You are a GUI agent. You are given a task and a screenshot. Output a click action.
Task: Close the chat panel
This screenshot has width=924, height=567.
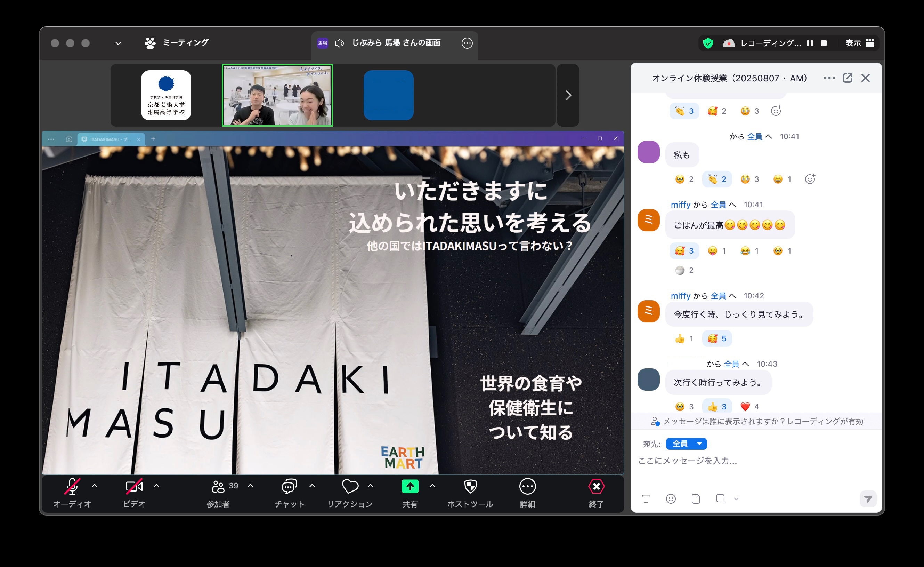point(866,78)
